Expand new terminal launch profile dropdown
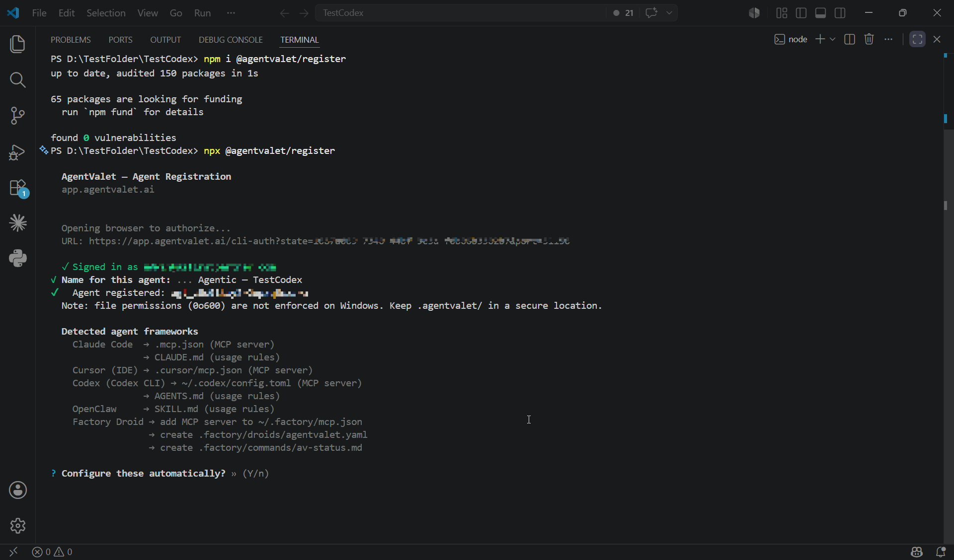The image size is (954, 560). [833, 39]
